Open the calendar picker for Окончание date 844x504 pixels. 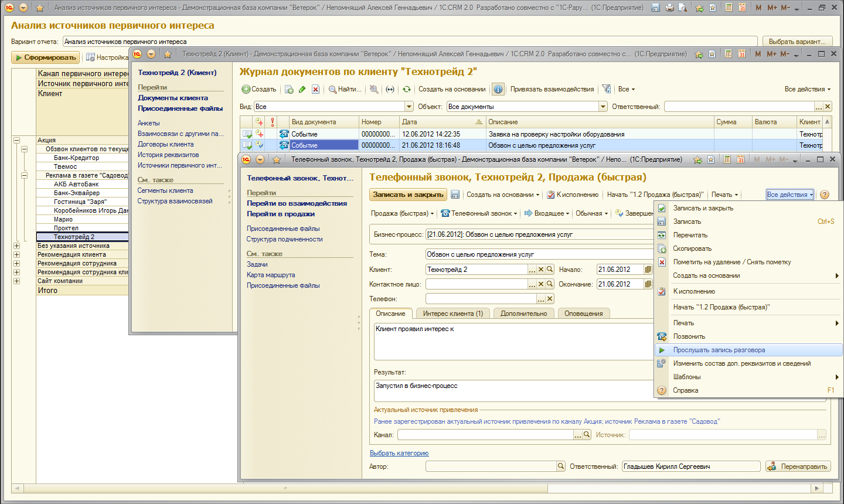coord(648,284)
